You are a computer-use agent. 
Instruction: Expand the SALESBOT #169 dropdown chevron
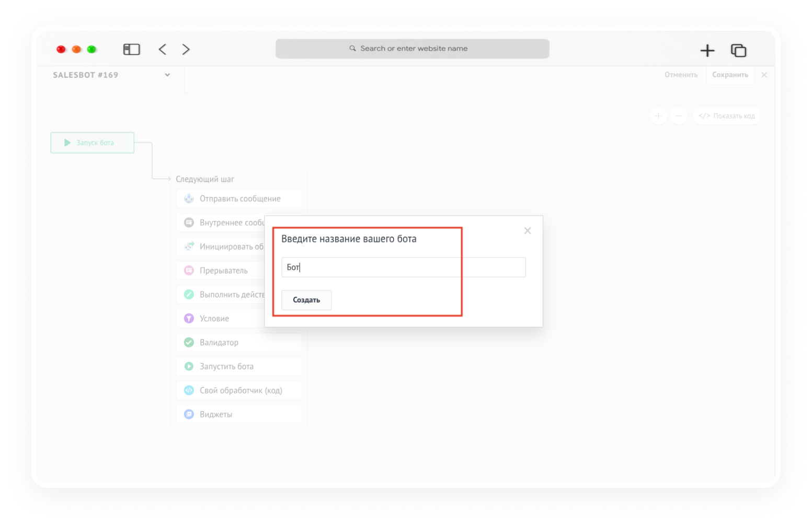(x=167, y=75)
